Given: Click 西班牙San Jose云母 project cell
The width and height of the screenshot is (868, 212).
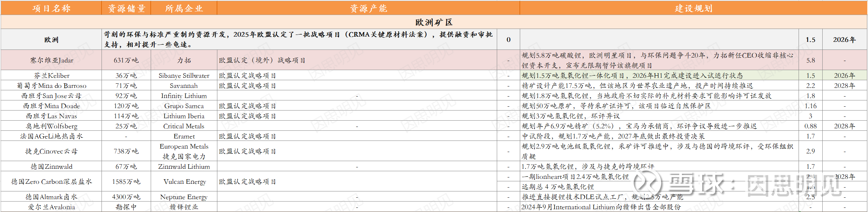Looking at the screenshot, I should pos(51,96).
